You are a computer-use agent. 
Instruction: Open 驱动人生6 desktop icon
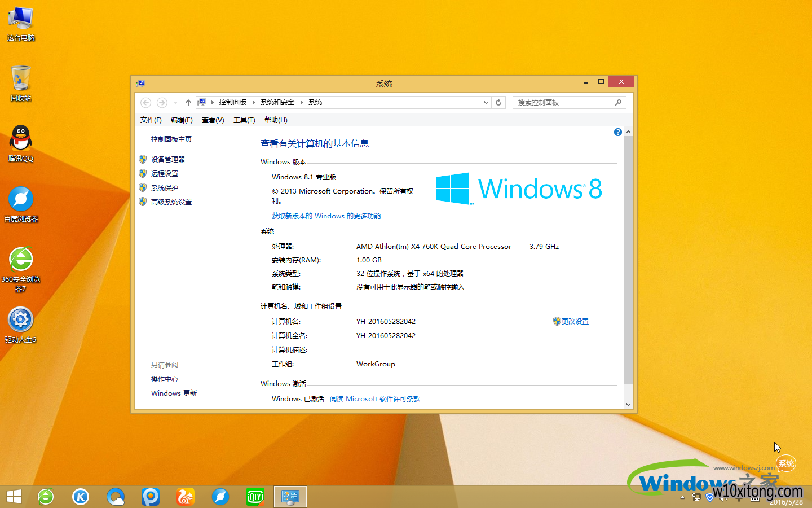(x=21, y=325)
